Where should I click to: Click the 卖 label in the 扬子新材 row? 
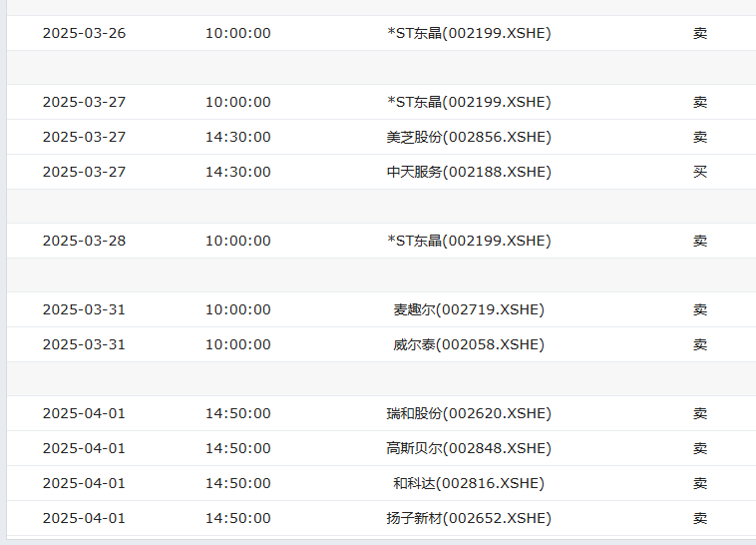click(x=700, y=518)
